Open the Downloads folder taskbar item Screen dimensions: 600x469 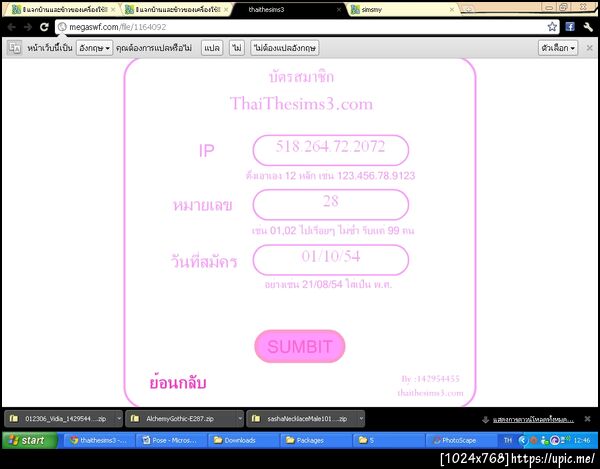[x=244, y=440]
